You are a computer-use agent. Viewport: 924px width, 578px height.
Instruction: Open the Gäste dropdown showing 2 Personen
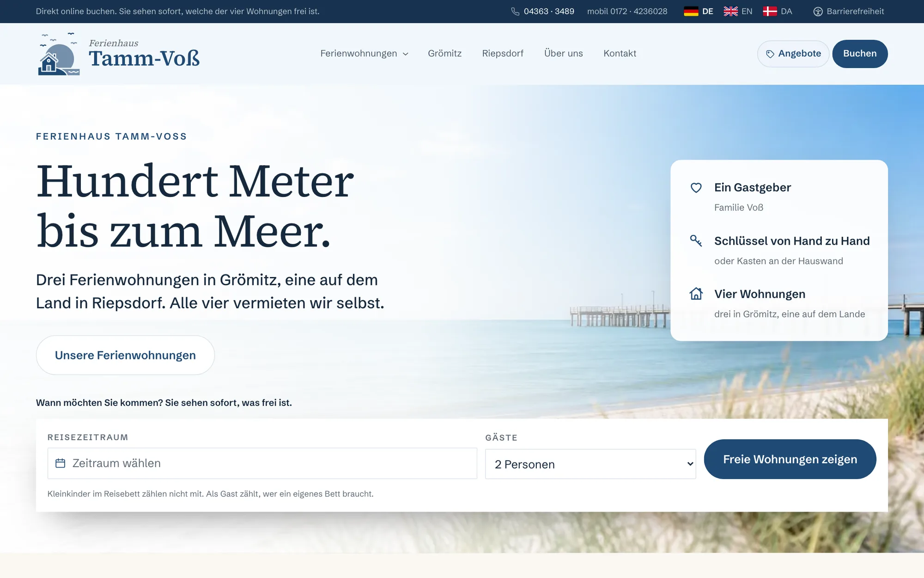click(x=590, y=464)
